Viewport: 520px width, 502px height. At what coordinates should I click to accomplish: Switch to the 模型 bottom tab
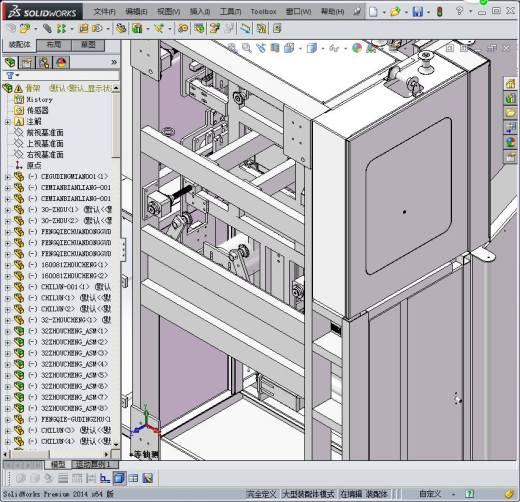tap(58, 464)
